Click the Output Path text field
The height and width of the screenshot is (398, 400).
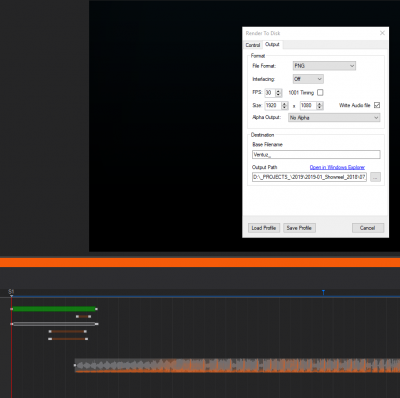click(x=309, y=177)
